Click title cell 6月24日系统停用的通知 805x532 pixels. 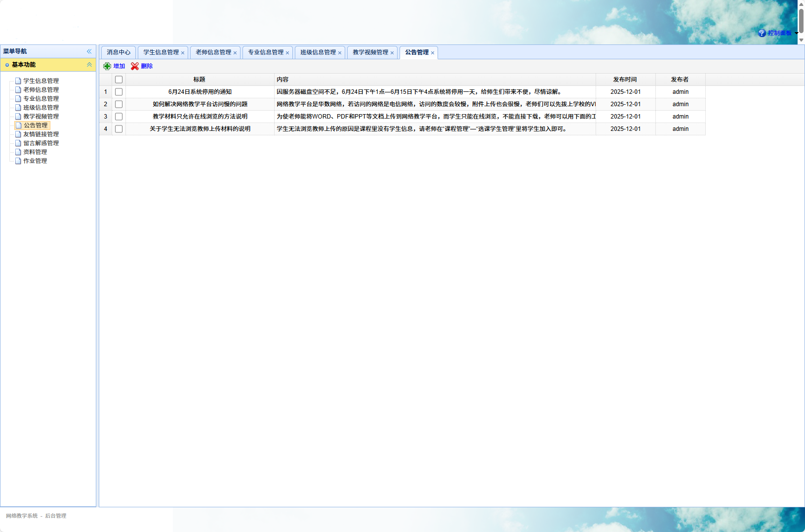click(200, 92)
